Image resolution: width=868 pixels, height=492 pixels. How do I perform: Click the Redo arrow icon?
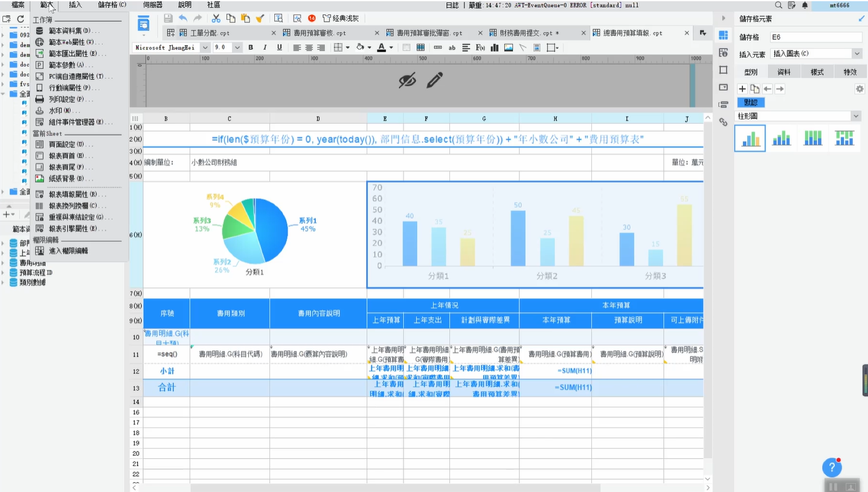pos(198,19)
